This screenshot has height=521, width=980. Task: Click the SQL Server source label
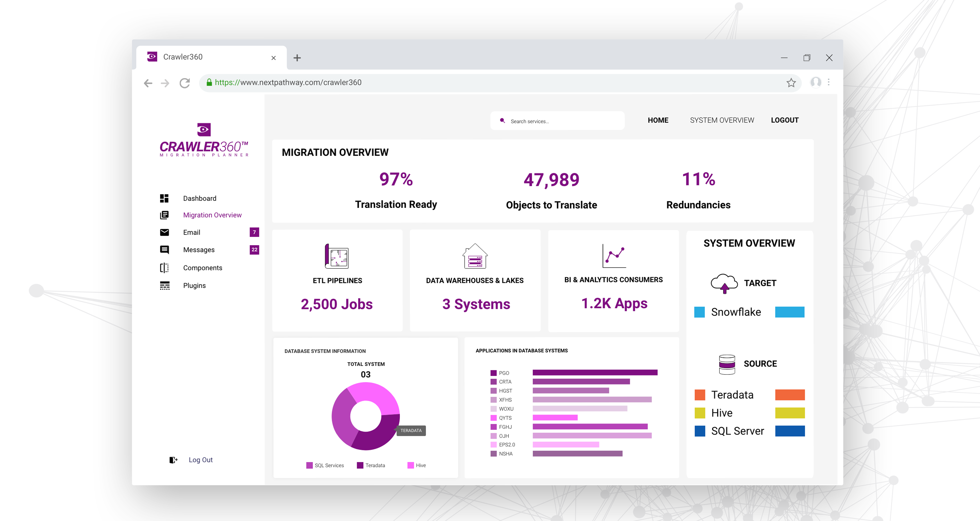[x=737, y=431]
